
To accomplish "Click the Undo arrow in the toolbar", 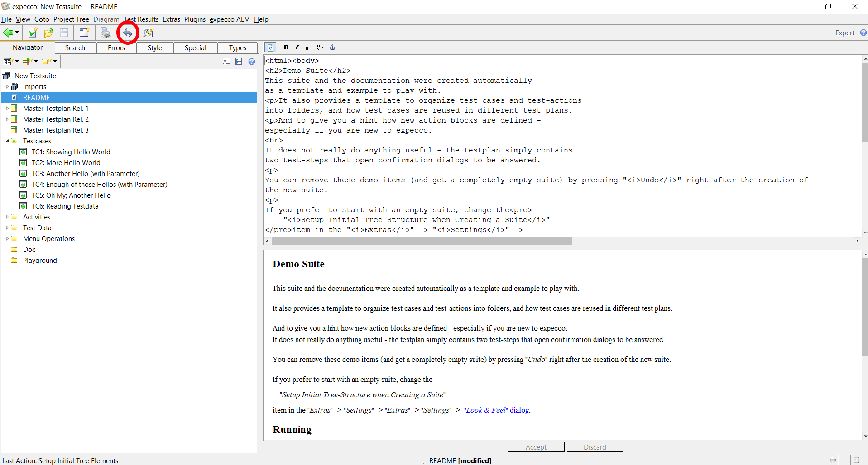I will (x=128, y=33).
